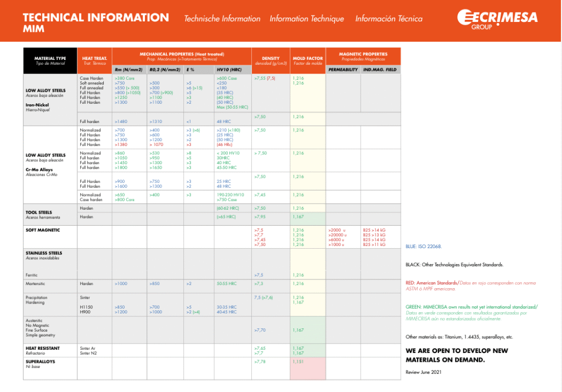Click the 'PERMEABILITY' sub-header

[x=343, y=70]
